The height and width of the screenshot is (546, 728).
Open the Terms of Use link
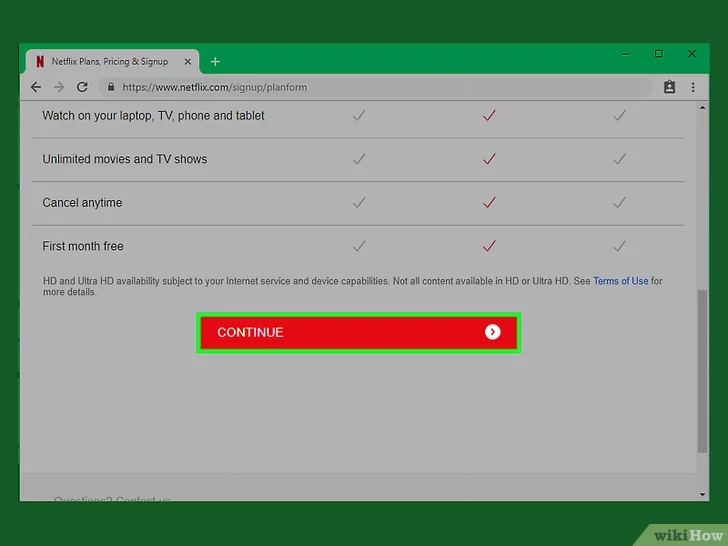[x=620, y=281]
